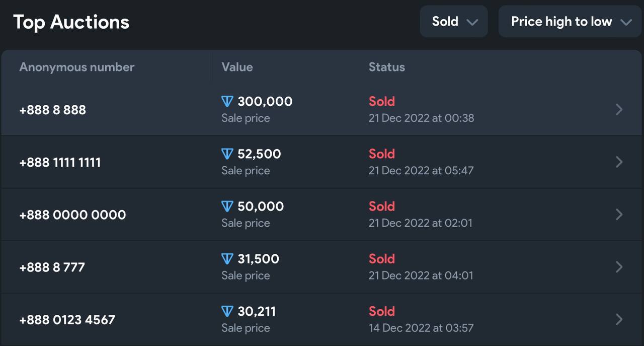Image resolution: width=644 pixels, height=346 pixels.
Task: Expand details arrow for +888 0123 4567
Action: pos(619,319)
